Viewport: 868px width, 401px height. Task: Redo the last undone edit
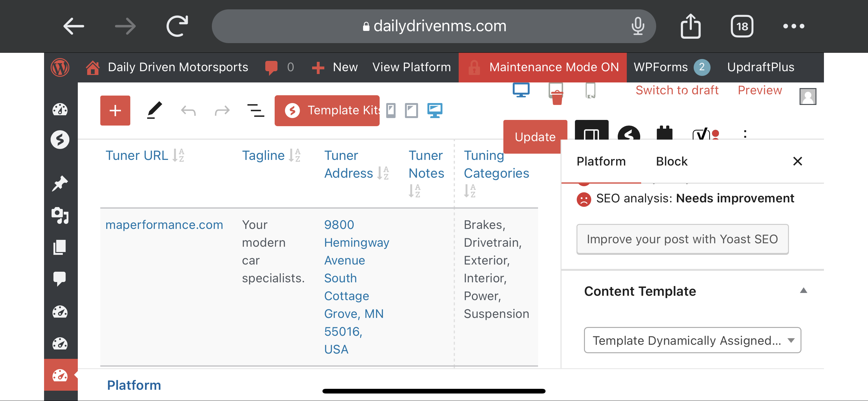(222, 111)
